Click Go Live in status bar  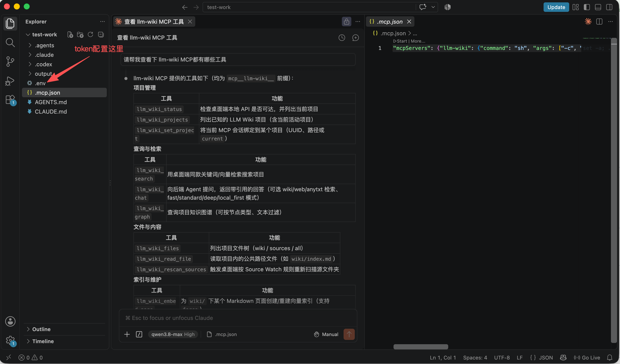(587, 357)
